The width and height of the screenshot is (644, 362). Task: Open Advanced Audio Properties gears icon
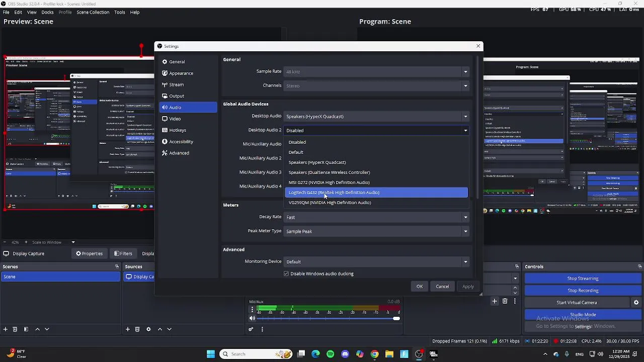point(251,329)
